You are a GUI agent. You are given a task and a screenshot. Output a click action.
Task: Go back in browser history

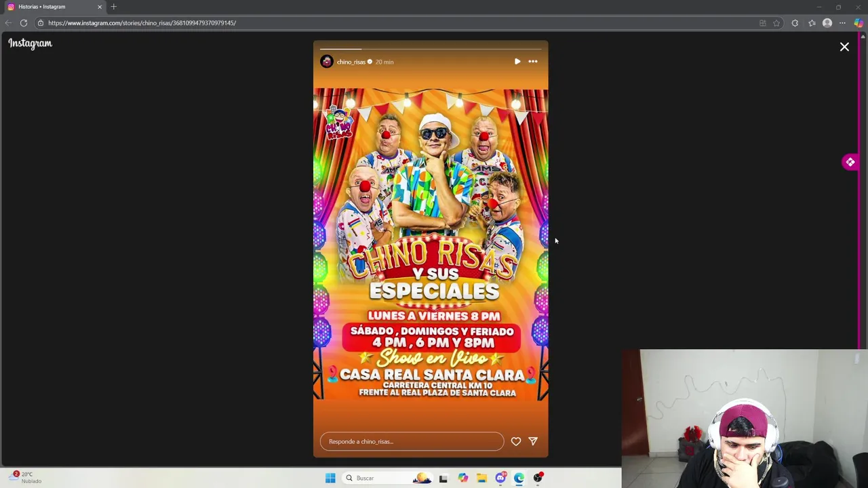[8, 23]
